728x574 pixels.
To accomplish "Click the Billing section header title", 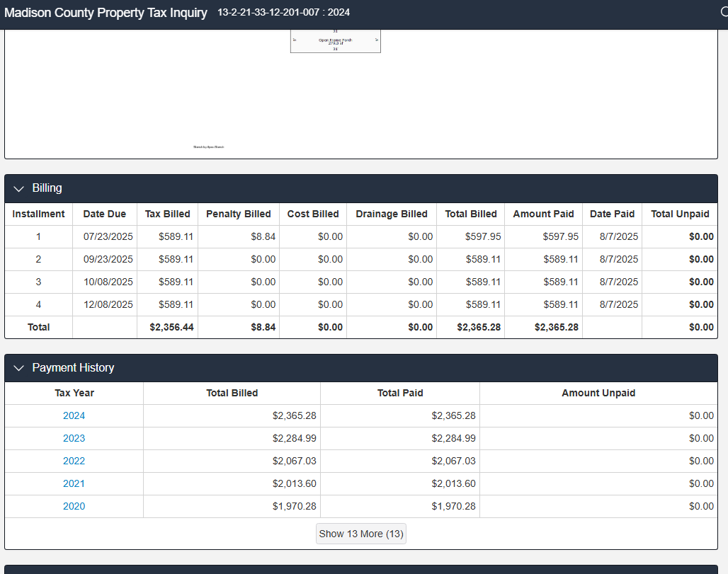I will [x=47, y=188].
